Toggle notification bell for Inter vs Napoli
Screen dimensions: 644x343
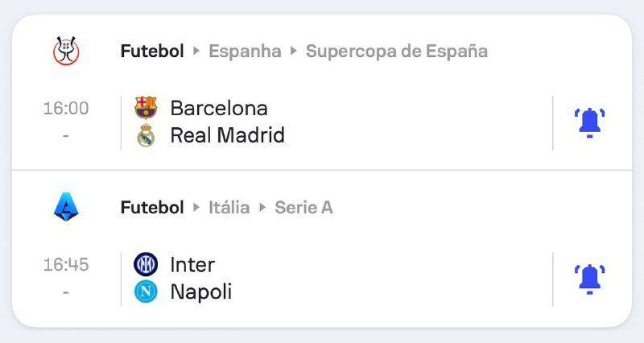click(x=590, y=279)
